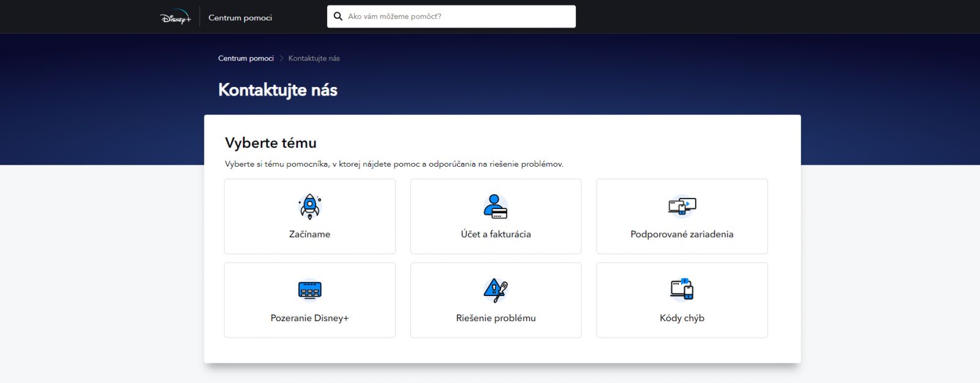Open the Centrum pomoci header link
The height and width of the screenshot is (383, 980).
240,18
